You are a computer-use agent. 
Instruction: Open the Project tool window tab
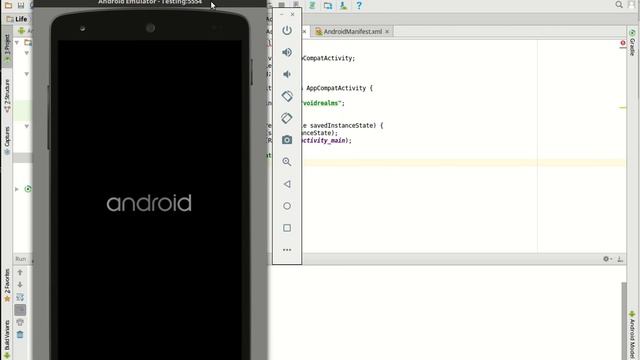[x=7, y=48]
